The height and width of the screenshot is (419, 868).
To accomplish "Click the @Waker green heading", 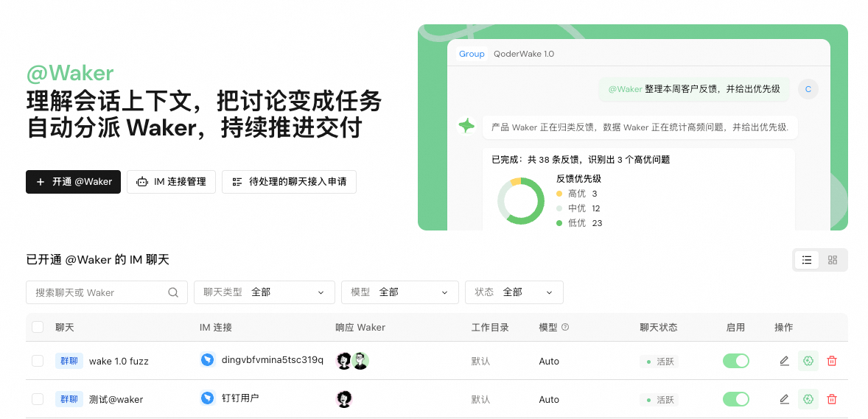I will 70,73.
